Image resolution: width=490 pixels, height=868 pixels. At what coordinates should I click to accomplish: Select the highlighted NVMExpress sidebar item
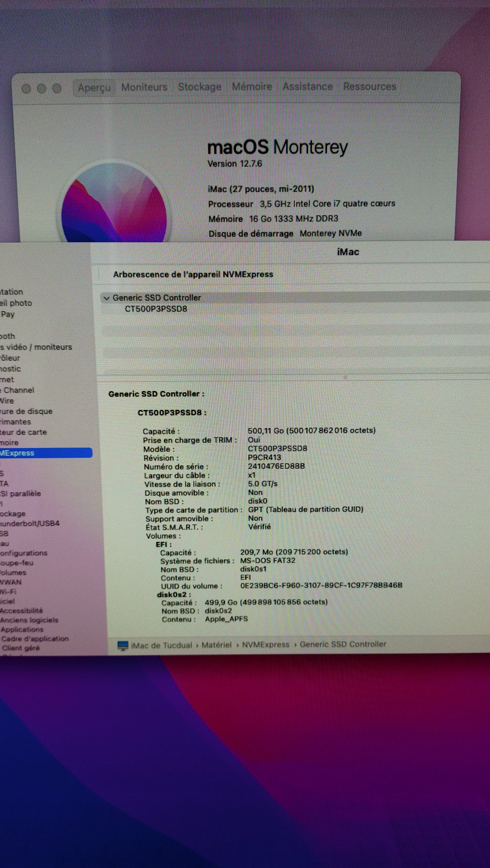(x=46, y=453)
